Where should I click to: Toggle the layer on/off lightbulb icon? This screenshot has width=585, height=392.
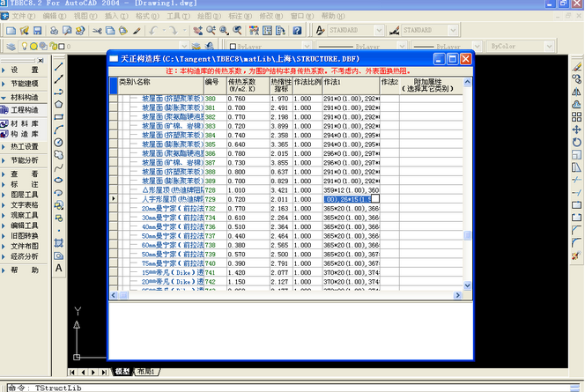[25, 47]
